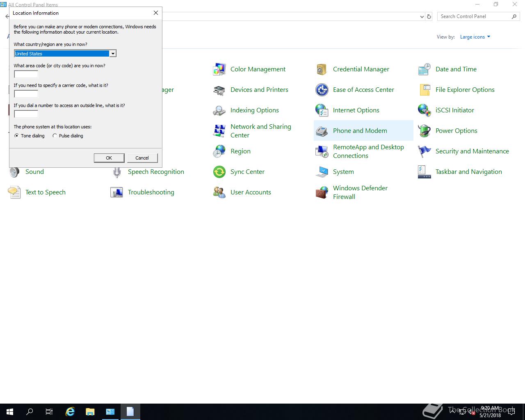Open the View by Large icons dropdown
Image resolution: width=525 pixels, height=420 pixels.
pyautogui.click(x=475, y=37)
